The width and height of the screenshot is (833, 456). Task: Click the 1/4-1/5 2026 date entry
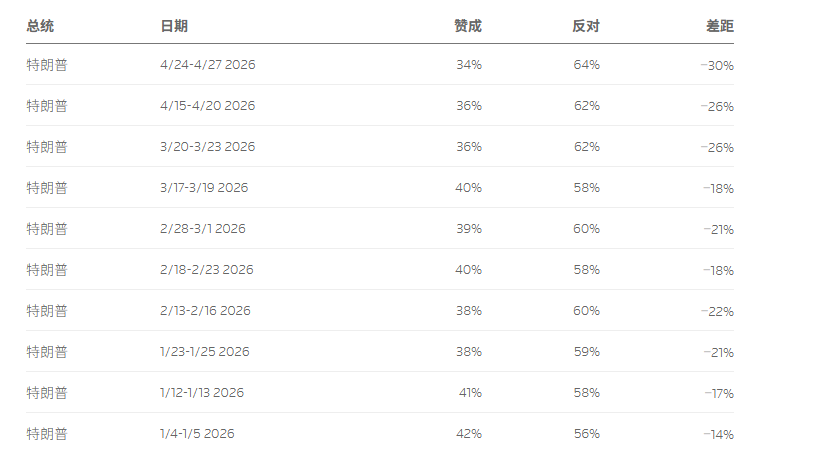[197, 434]
